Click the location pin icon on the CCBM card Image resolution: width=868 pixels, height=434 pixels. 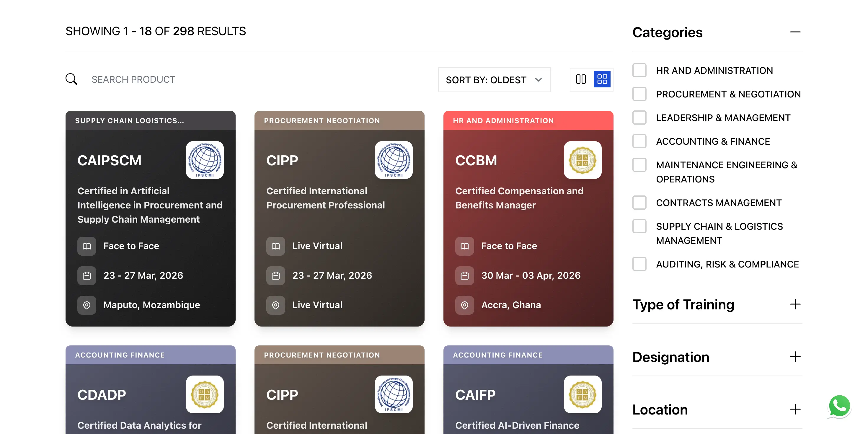[x=465, y=305]
